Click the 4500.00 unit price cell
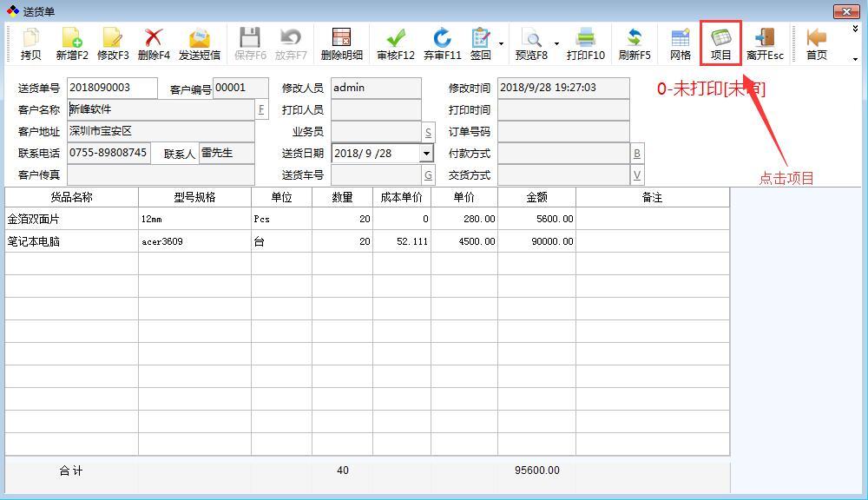 464,241
